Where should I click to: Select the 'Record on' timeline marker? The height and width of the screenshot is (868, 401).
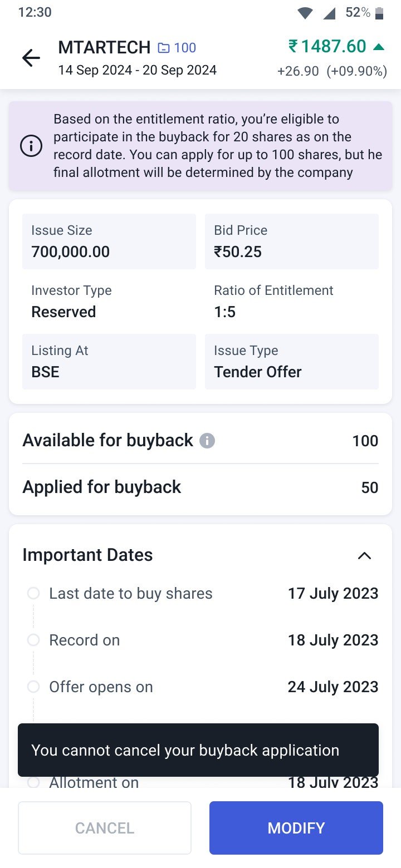[x=33, y=640]
